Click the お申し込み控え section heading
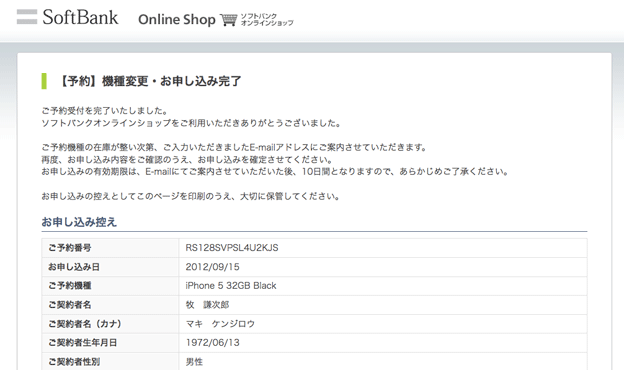Screen dimensions: 624x370 pyautogui.click(x=79, y=222)
